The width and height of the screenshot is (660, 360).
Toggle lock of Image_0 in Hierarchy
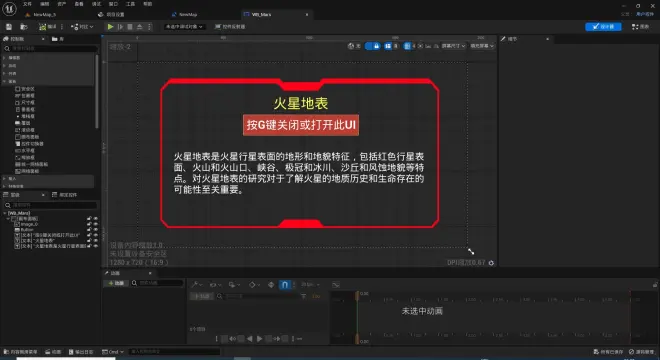pos(89,224)
